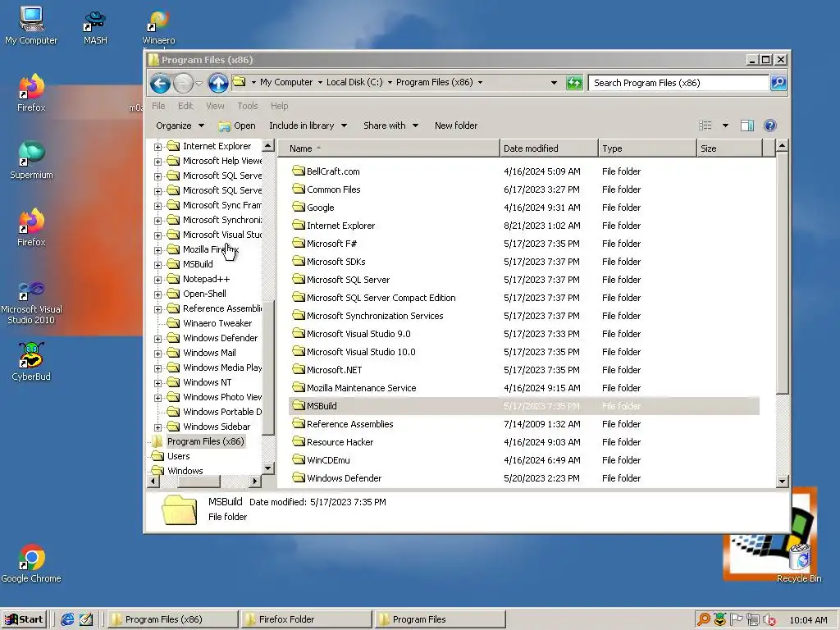Image resolution: width=840 pixels, height=630 pixels.
Task: Open the Share with dropdown
Action: point(390,126)
